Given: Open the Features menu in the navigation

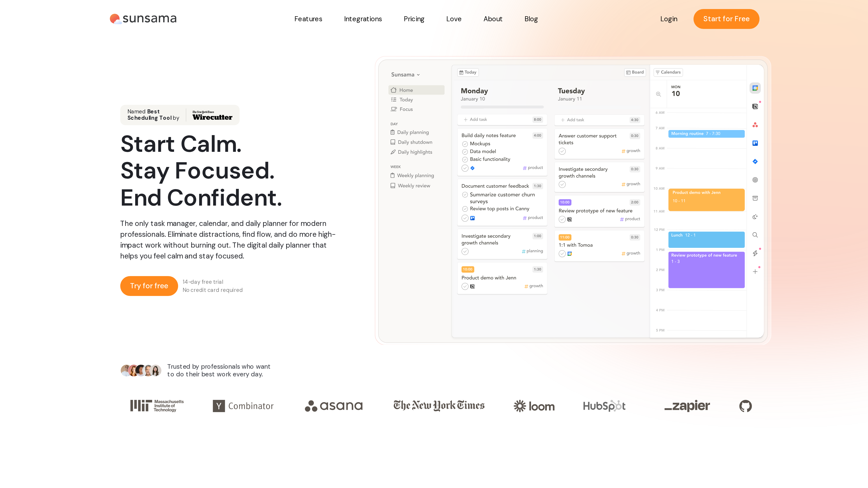Looking at the screenshot, I should (308, 19).
